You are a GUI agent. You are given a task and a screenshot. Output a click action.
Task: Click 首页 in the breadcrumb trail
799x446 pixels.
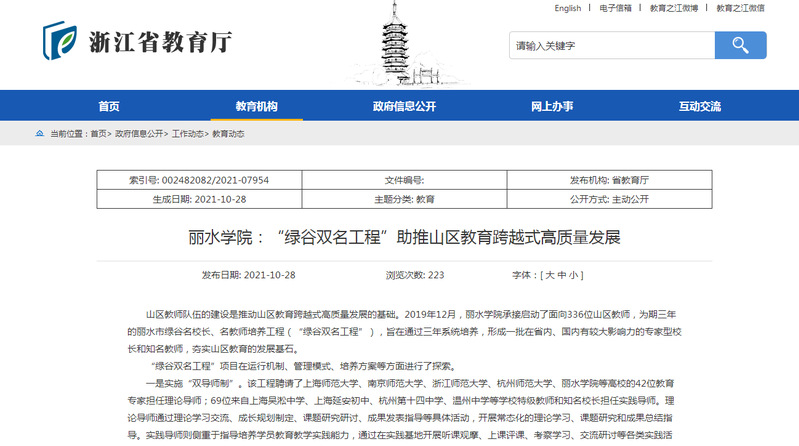coord(98,133)
